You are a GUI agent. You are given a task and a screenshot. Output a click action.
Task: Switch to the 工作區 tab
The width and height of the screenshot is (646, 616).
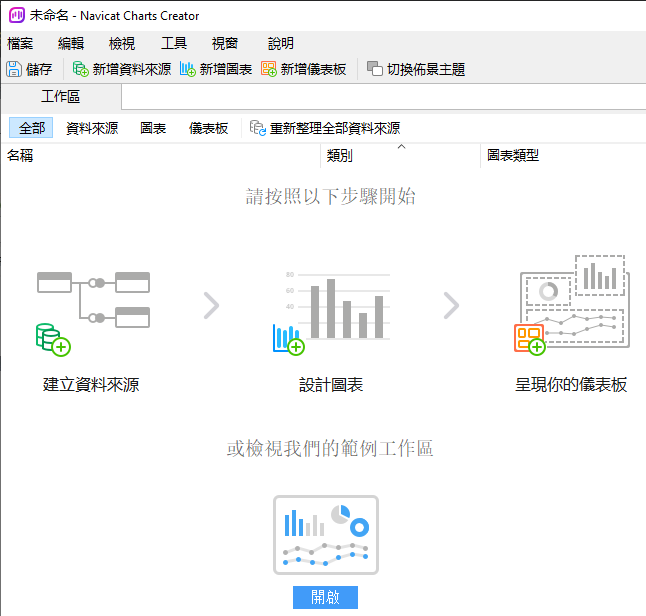point(61,97)
